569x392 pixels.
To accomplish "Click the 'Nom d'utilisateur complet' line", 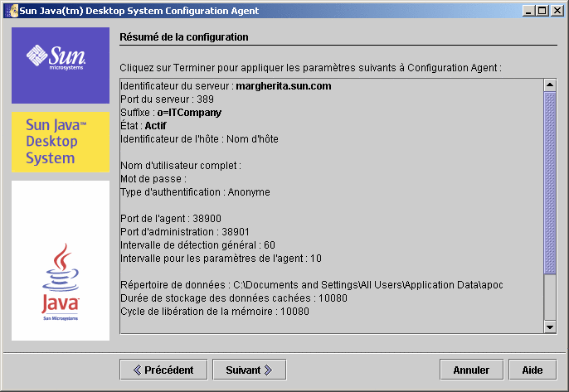I will click(181, 166).
